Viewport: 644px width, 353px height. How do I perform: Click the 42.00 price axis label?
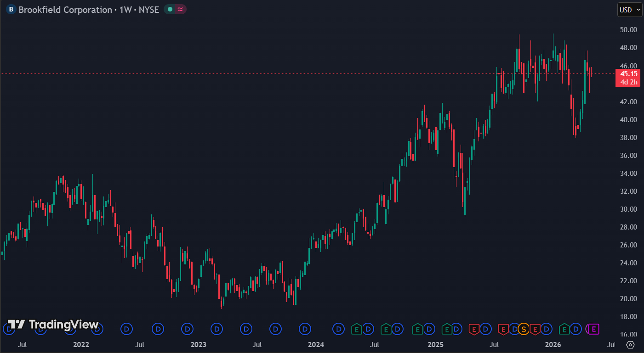tap(628, 101)
